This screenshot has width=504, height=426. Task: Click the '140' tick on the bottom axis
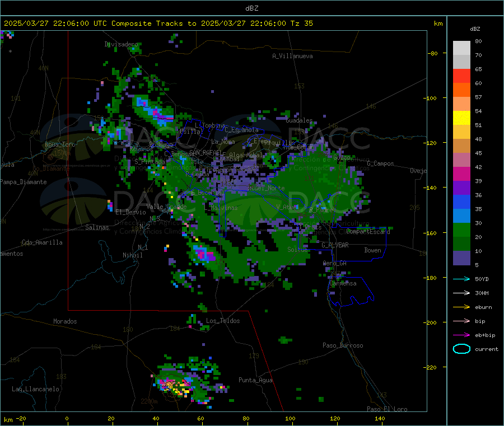click(x=380, y=418)
